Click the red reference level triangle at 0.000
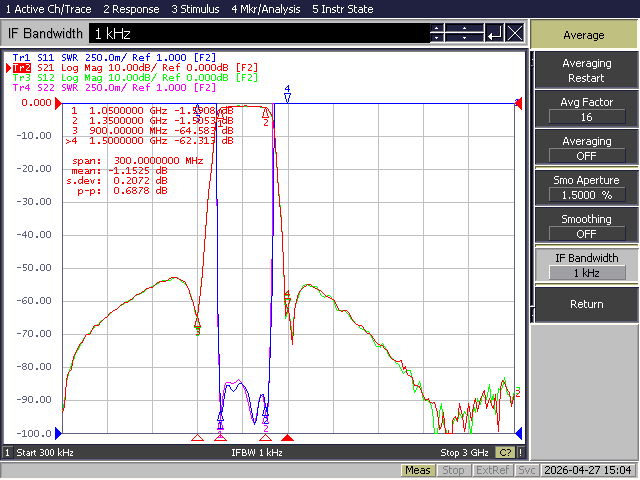This screenshot has width=640, height=480. [59, 103]
